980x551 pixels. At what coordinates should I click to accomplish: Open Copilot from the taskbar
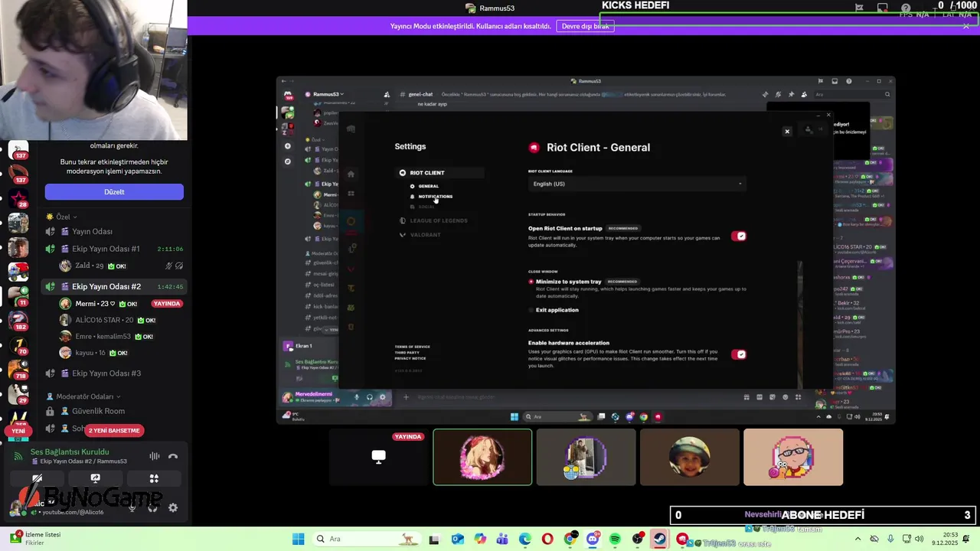pyautogui.click(x=480, y=539)
